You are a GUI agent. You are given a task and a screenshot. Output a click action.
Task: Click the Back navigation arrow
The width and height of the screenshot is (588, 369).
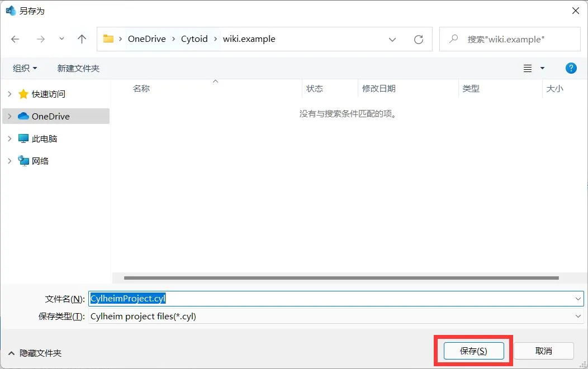(x=15, y=39)
